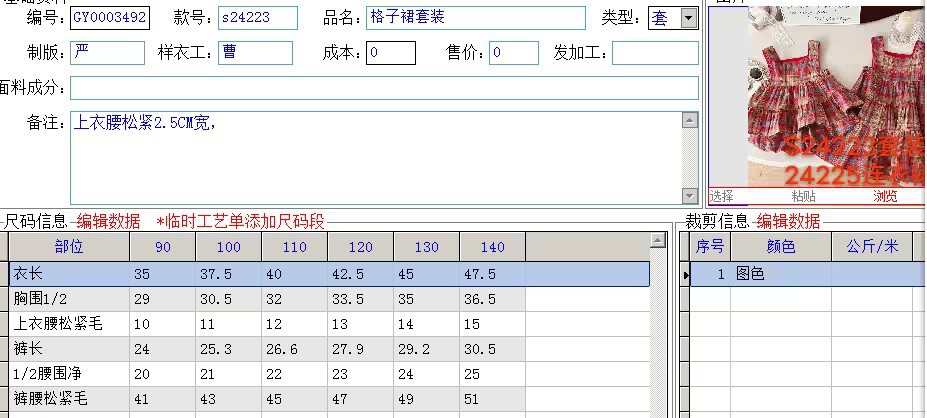927x418 pixels.
Task: Click the 33.5 cell in 胸围1/2 row
Action: (361, 299)
